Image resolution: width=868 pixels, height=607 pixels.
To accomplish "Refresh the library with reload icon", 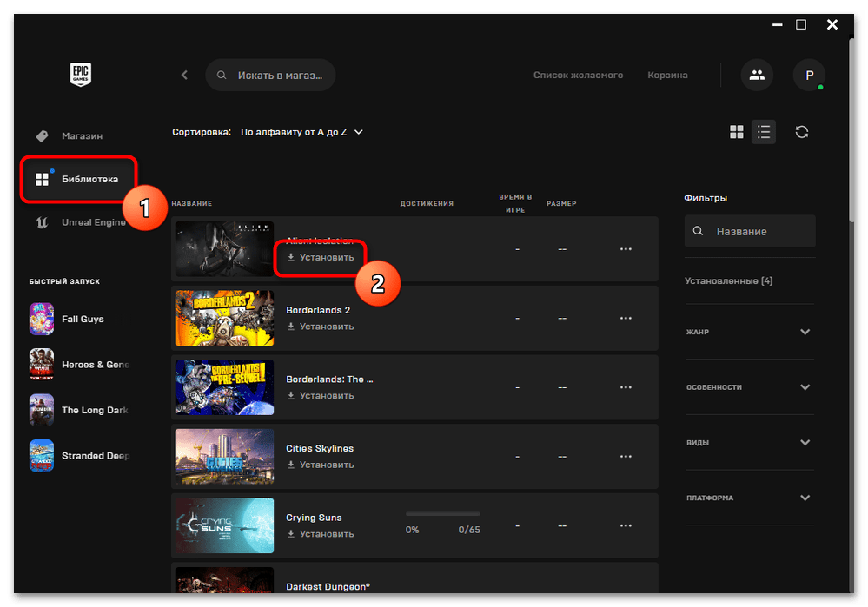I will coord(802,132).
